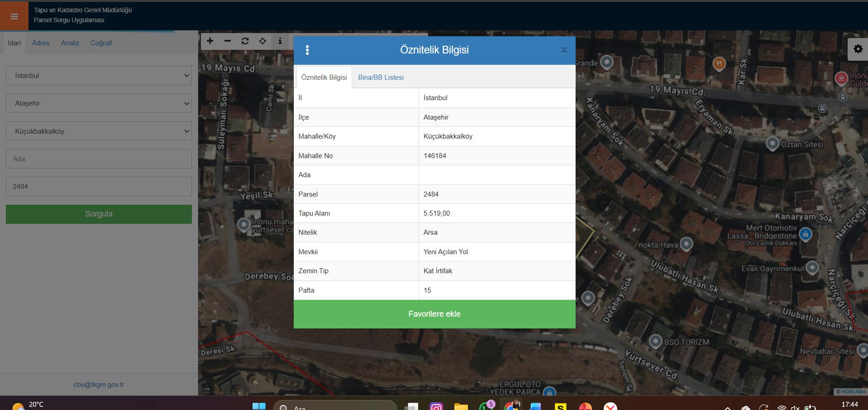Open the map settings gear icon
This screenshot has height=410, width=868.
(858, 49)
